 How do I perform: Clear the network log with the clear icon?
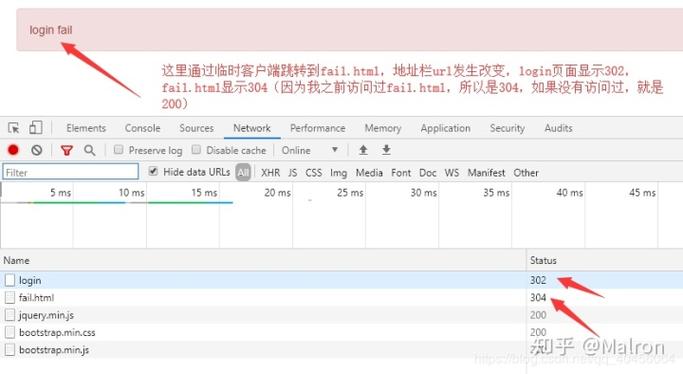pos(37,150)
